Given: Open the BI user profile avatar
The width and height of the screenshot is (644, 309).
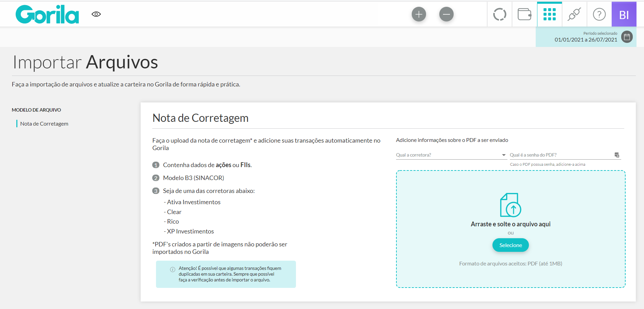Looking at the screenshot, I should click(x=624, y=14).
